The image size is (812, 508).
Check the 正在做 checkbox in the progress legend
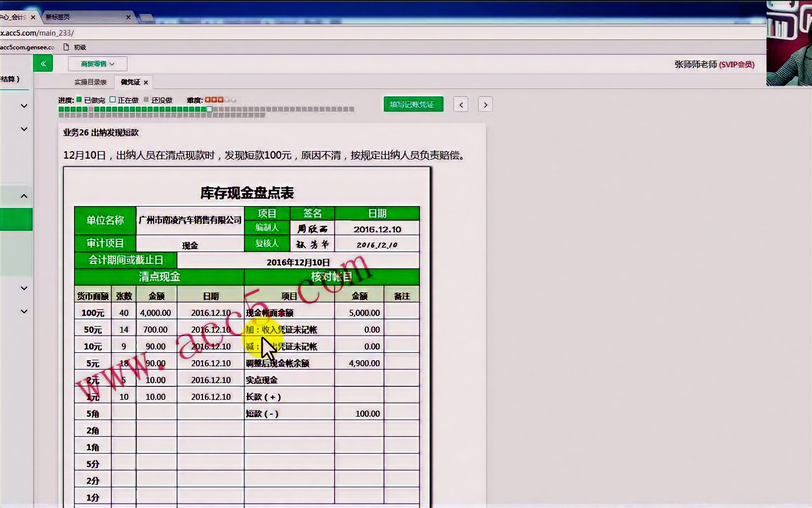(x=112, y=99)
